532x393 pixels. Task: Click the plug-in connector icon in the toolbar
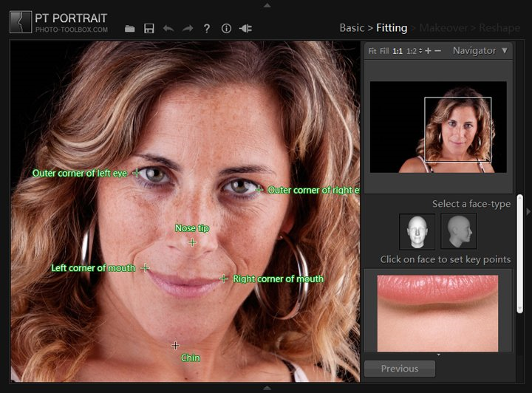(246, 29)
